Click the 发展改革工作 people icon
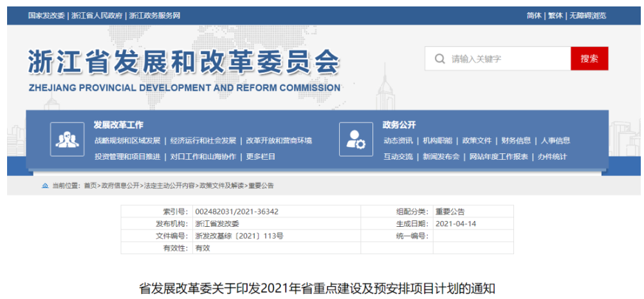Image resolution: width=644 pixels, height=299 pixels. tap(67, 139)
